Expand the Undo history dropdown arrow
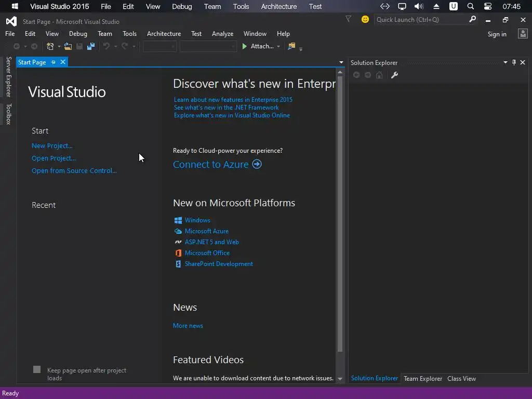The height and width of the screenshot is (399, 532). (x=115, y=46)
